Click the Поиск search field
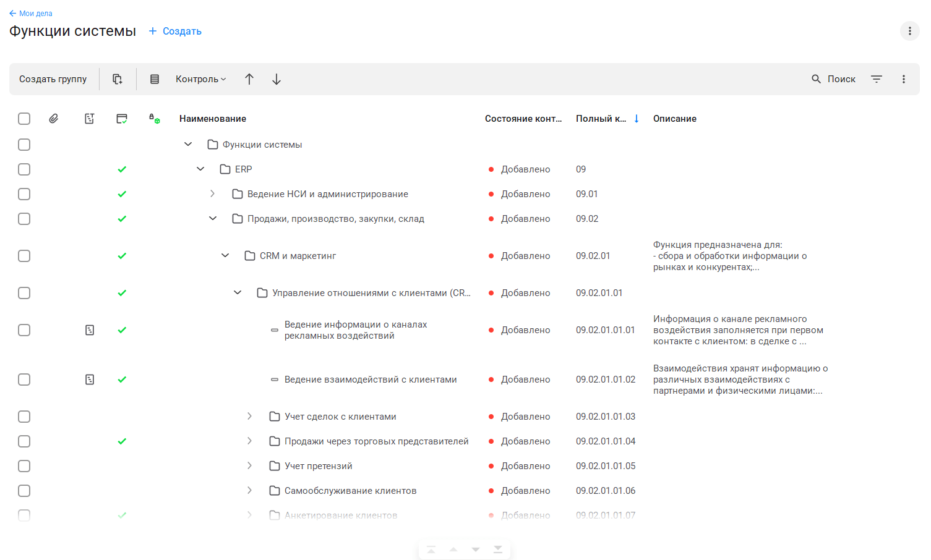The image size is (931, 560). coord(834,79)
